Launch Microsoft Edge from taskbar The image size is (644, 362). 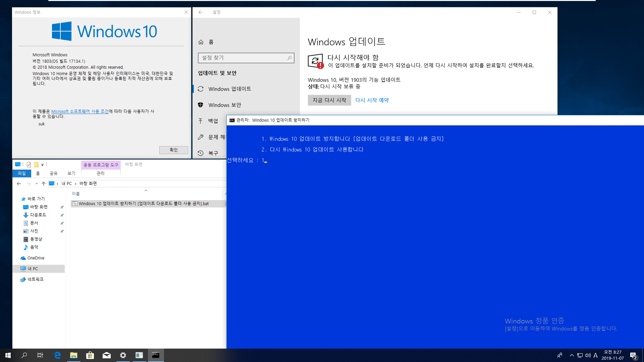[x=57, y=355]
